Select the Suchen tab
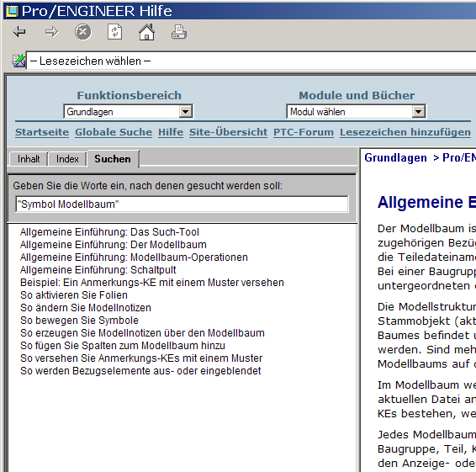 113,159
